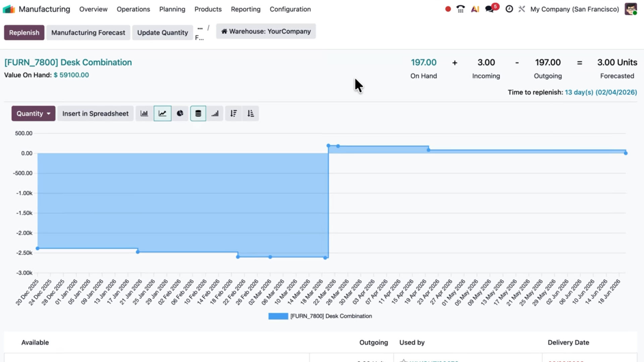Sort chart in ascending order
The width and height of the screenshot is (644, 362).
coord(251,113)
